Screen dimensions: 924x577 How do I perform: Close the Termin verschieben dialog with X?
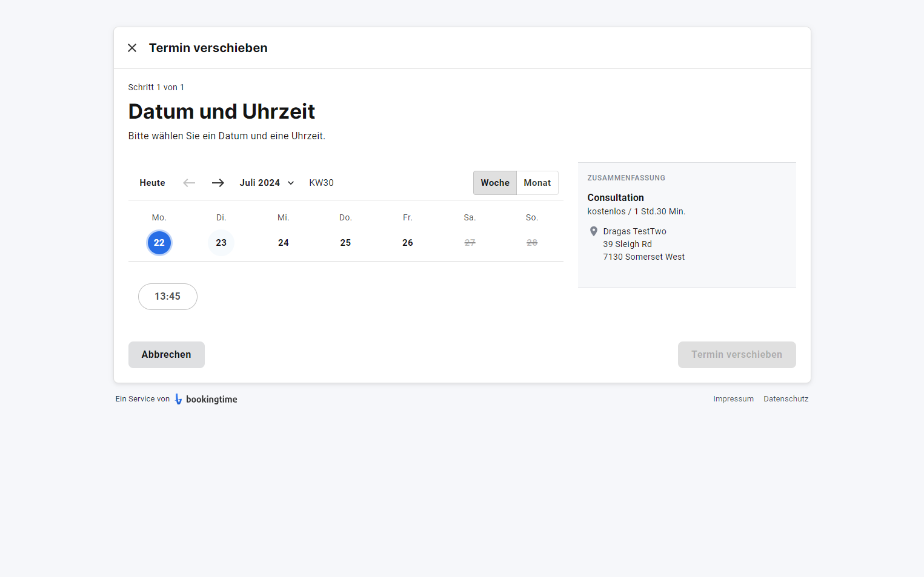[x=132, y=48]
